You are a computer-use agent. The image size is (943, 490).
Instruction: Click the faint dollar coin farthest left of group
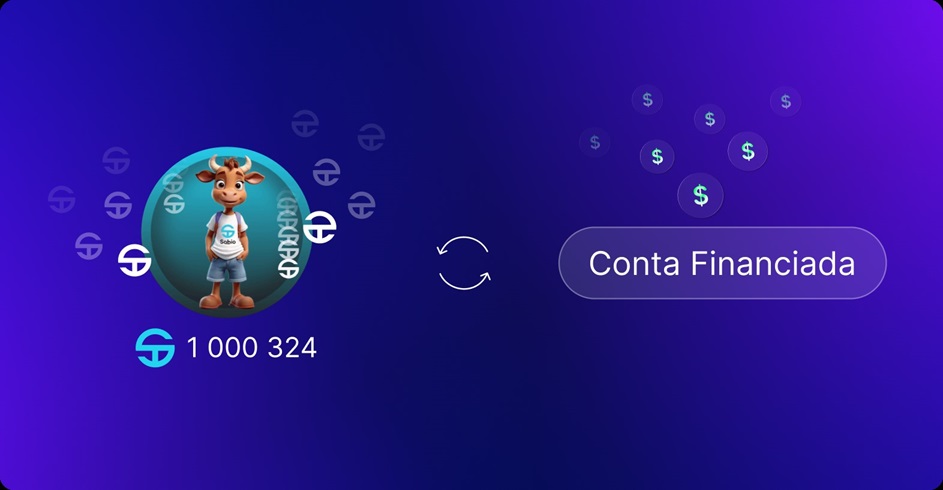[595, 142]
